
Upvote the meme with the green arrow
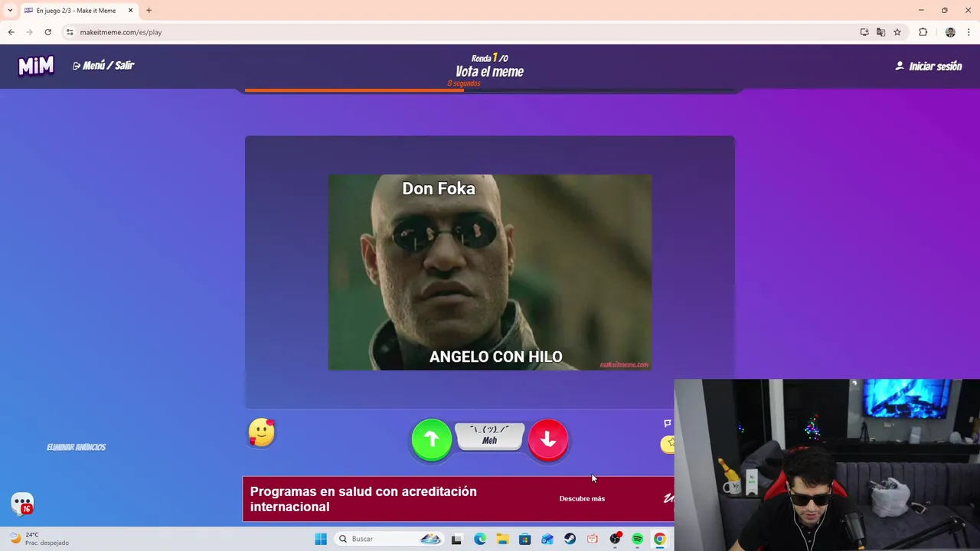(x=432, y=439)
